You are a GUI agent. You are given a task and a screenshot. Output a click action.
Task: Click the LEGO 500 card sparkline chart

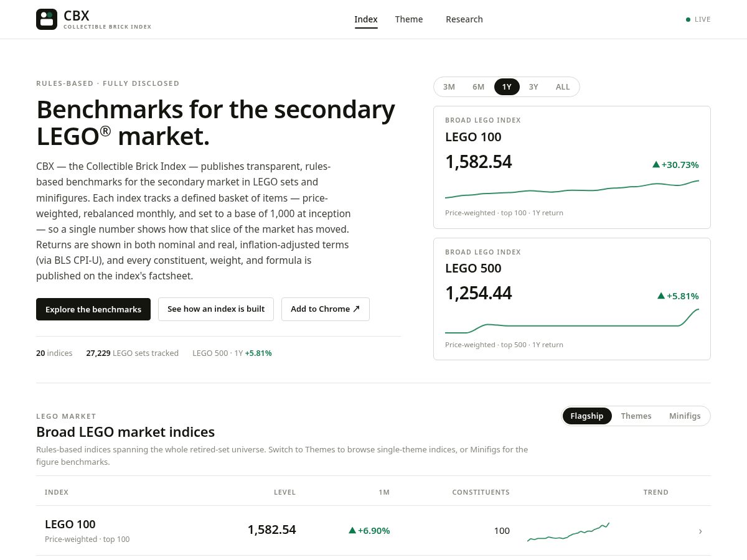coord(572,321)
